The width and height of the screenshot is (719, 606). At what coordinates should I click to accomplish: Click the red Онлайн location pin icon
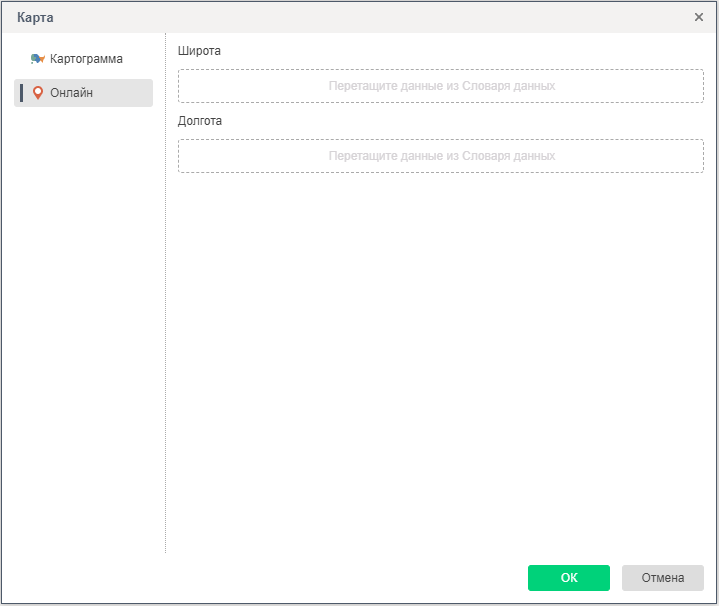pos(38,93)
